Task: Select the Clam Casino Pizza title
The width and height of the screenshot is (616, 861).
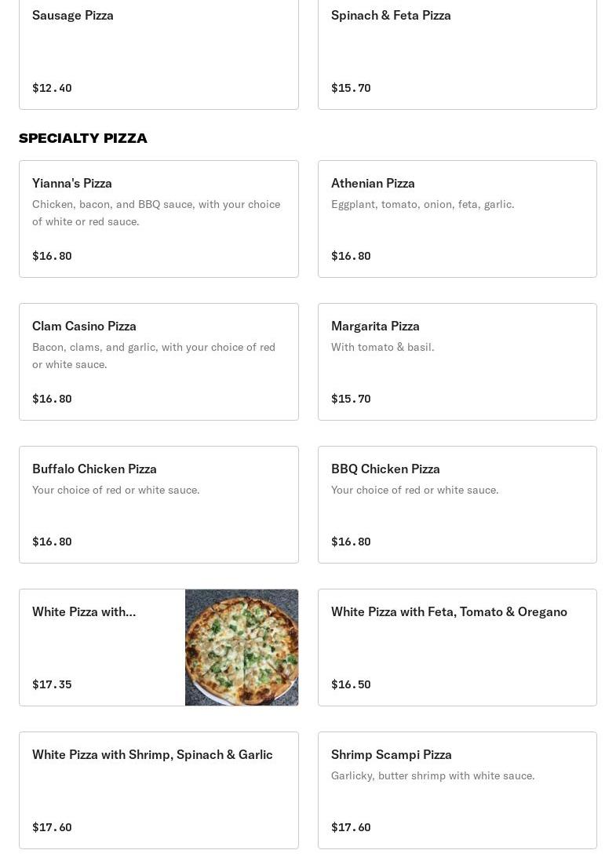Action: coord(84,327)
